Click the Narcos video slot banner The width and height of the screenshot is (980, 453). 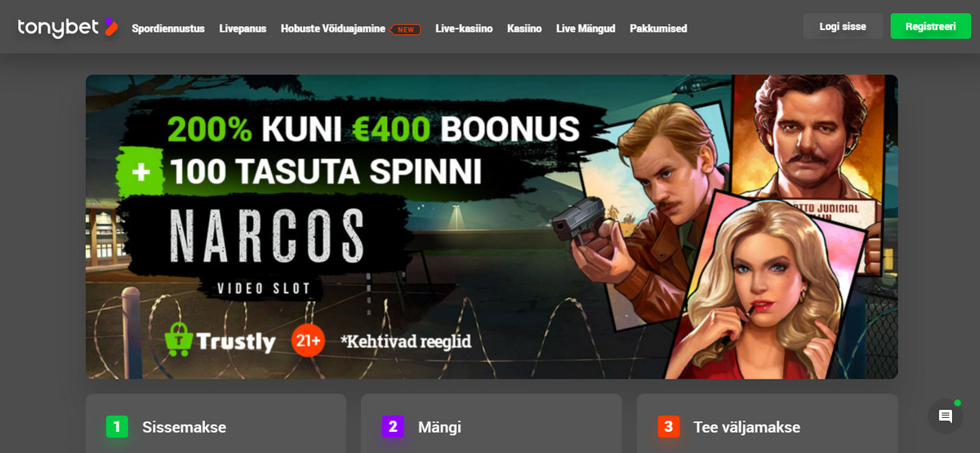(x=492, y=227)
